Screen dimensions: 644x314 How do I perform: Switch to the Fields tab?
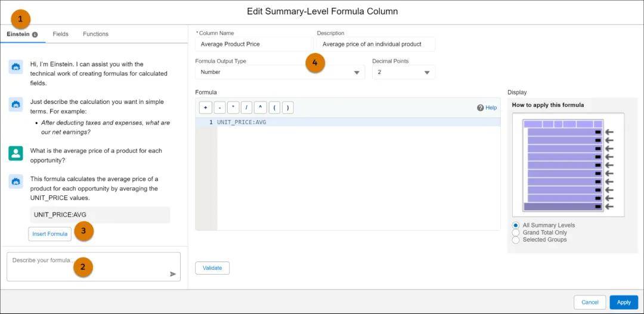(60, 34)
